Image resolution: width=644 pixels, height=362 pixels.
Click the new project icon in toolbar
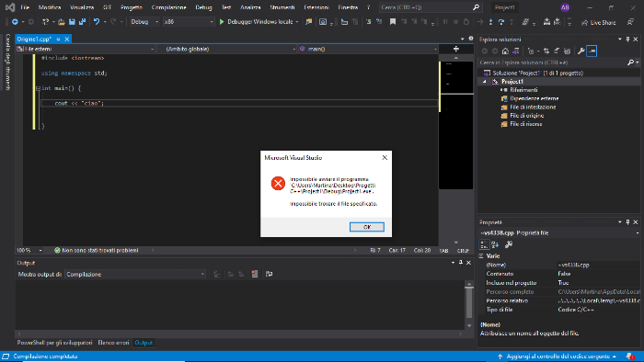[x=45, y=22]
